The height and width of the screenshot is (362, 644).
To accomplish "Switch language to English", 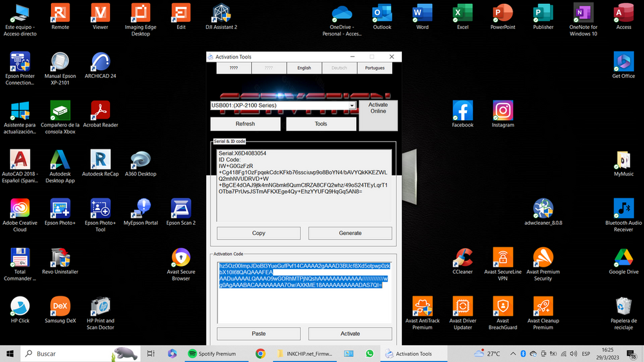I will click(304, 68).
